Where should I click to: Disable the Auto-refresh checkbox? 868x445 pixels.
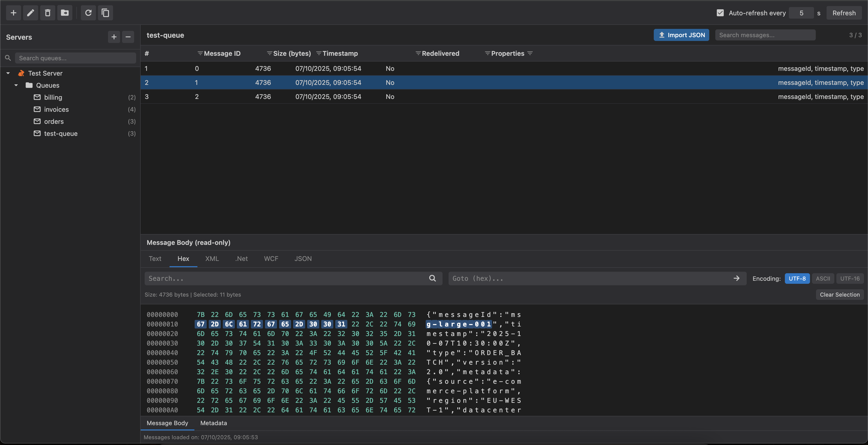[x=720, y=13]
